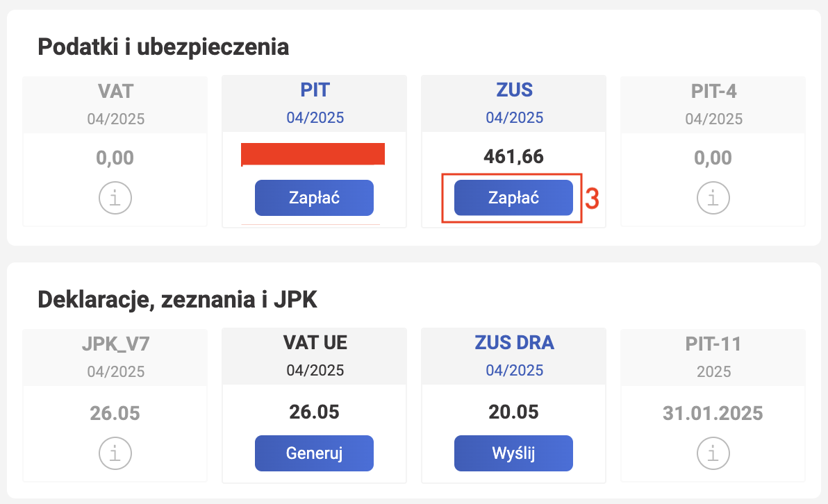The image size is (828, 504).
Task: Select the ZUS DRA deadline 20.05
Action: tap(513, 412)
